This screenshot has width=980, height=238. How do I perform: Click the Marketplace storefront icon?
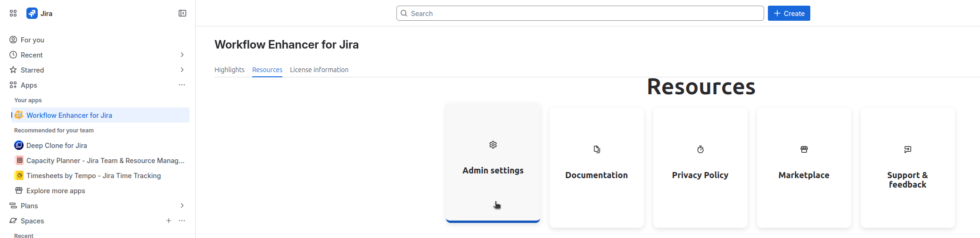pyautogui.click(x=804, y=149)
